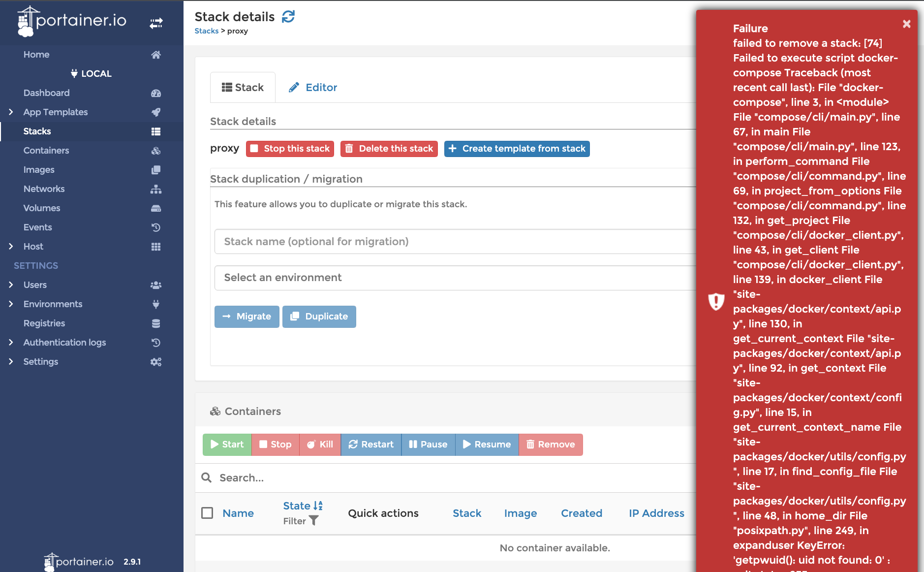The width and height of the screenshot is (924, 572).
Task: Click the Events history icon
Action: 156,227
